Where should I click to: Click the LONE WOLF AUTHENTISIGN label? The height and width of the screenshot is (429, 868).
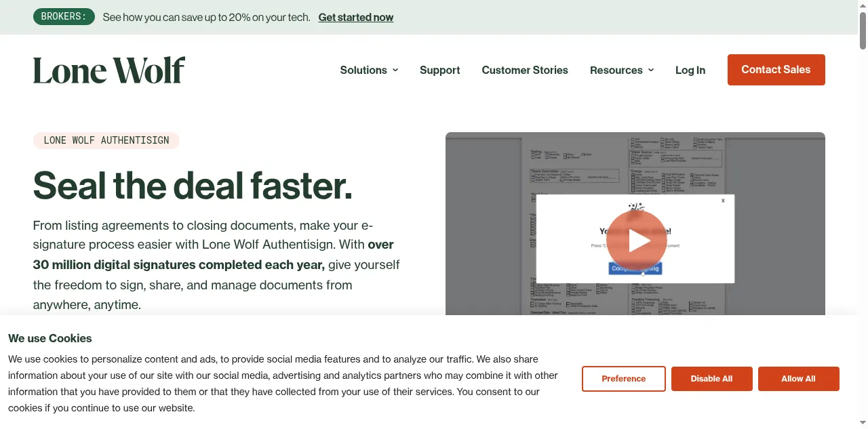(106, 140)
